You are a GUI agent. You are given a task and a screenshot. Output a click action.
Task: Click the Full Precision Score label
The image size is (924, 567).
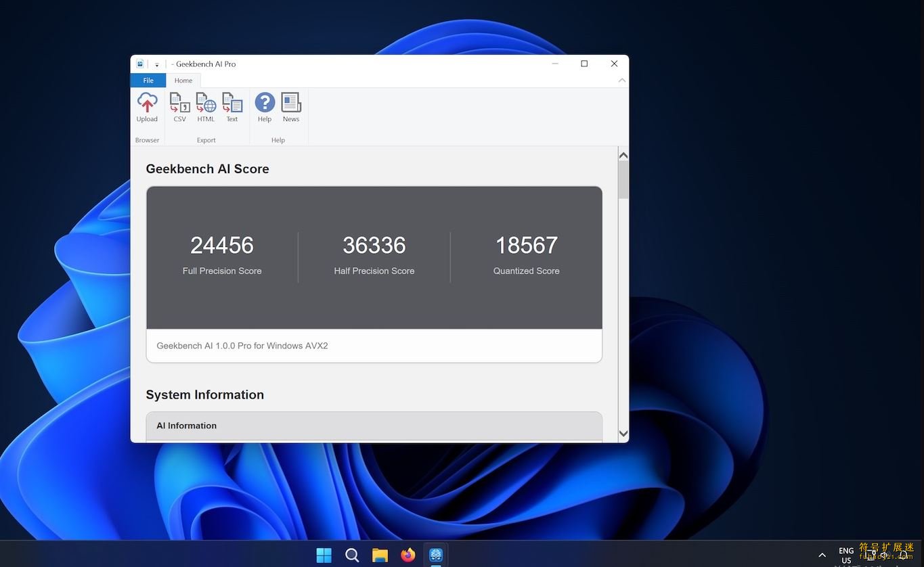tap(222, 271)
